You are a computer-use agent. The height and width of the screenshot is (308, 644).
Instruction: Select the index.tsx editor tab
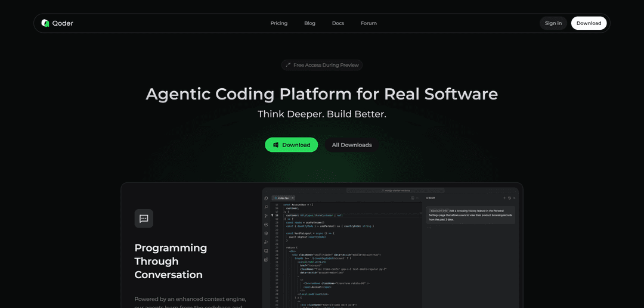[283, 198]
